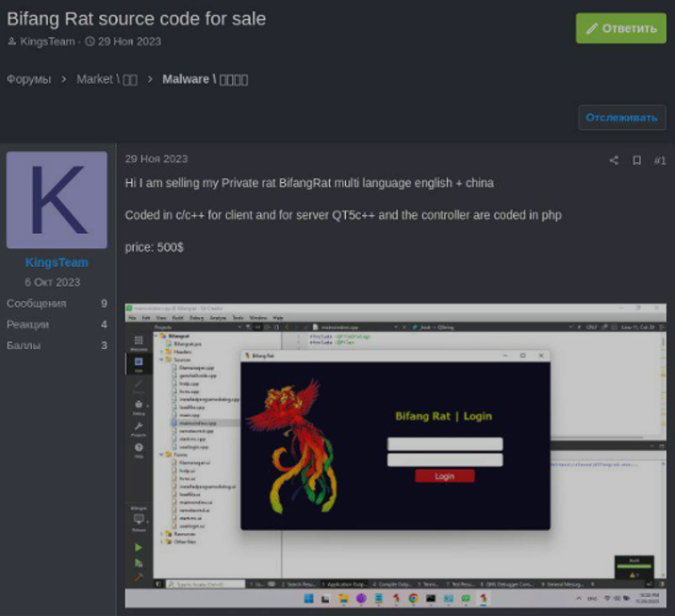Expand the Headers folder in project tree

161,352
